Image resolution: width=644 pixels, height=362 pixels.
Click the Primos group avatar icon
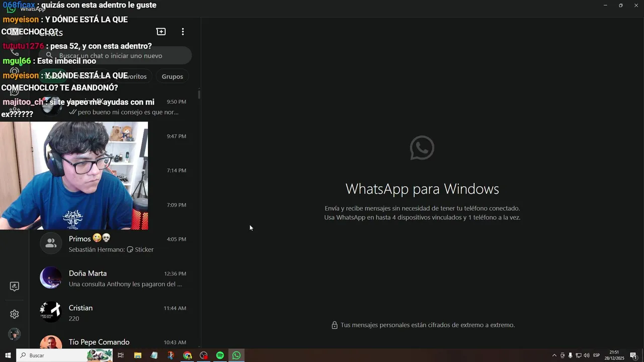click(51, 243)
